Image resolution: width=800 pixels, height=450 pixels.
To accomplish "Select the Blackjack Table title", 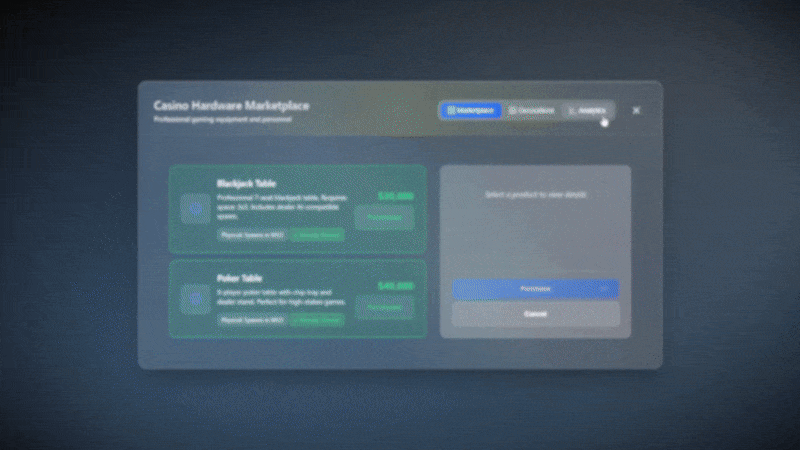I will coord(246,183).
